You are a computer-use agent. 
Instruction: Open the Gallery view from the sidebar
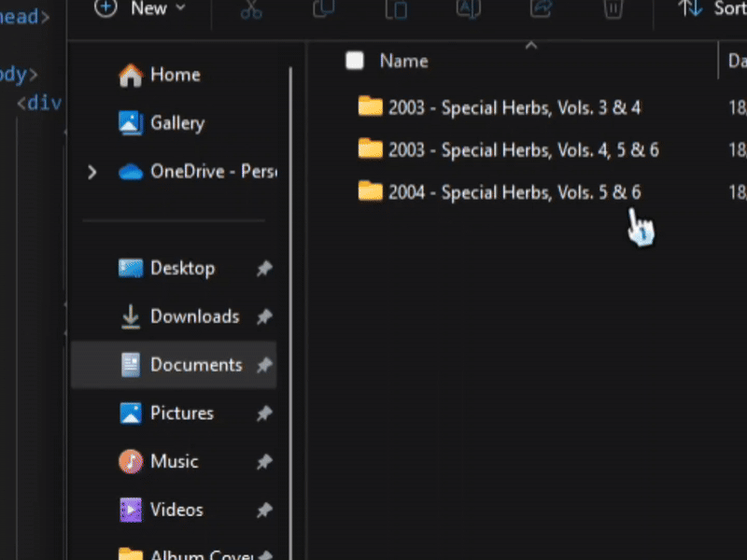(x=177, y=123)
